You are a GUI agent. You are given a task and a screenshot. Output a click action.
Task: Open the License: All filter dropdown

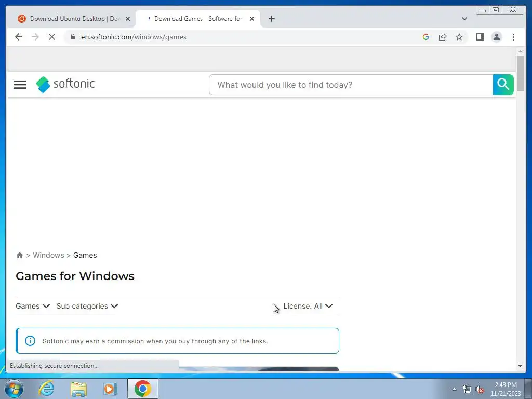[308, 306]
